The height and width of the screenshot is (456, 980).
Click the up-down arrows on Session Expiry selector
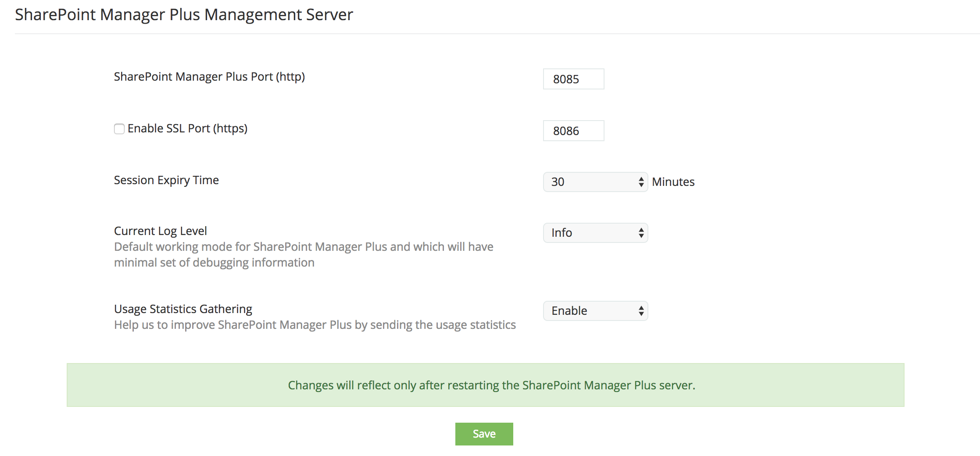(641, 182)
